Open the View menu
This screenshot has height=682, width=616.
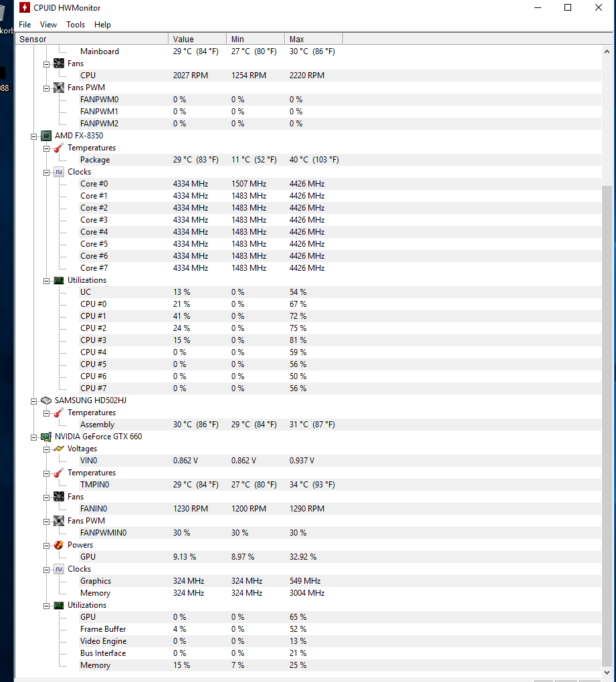[48, 25]
